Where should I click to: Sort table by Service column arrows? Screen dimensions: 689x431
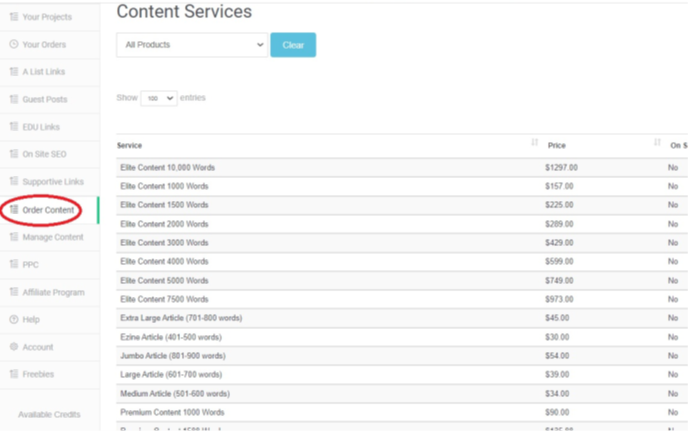pos(535,144)
